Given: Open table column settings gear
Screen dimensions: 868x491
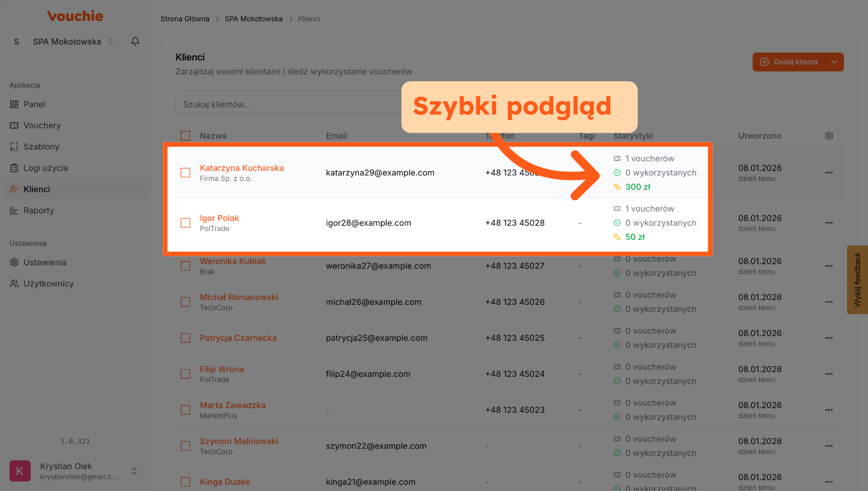Looking at the screenshot, I should [829, 136].
